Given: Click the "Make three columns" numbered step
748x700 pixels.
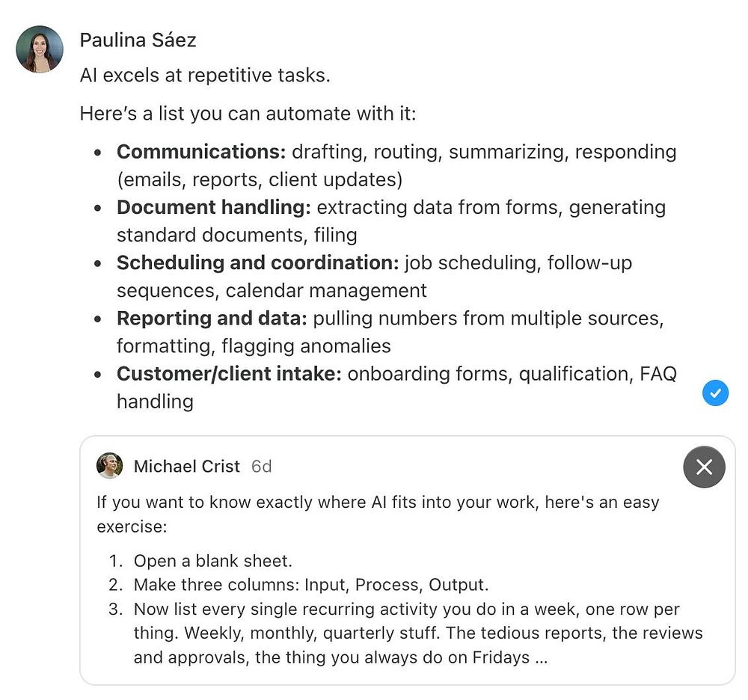Looking at the screenshot, I should [x=310, y=585].
